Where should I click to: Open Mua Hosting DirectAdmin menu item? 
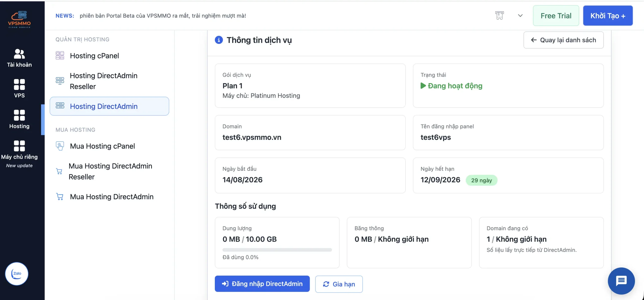109,196
